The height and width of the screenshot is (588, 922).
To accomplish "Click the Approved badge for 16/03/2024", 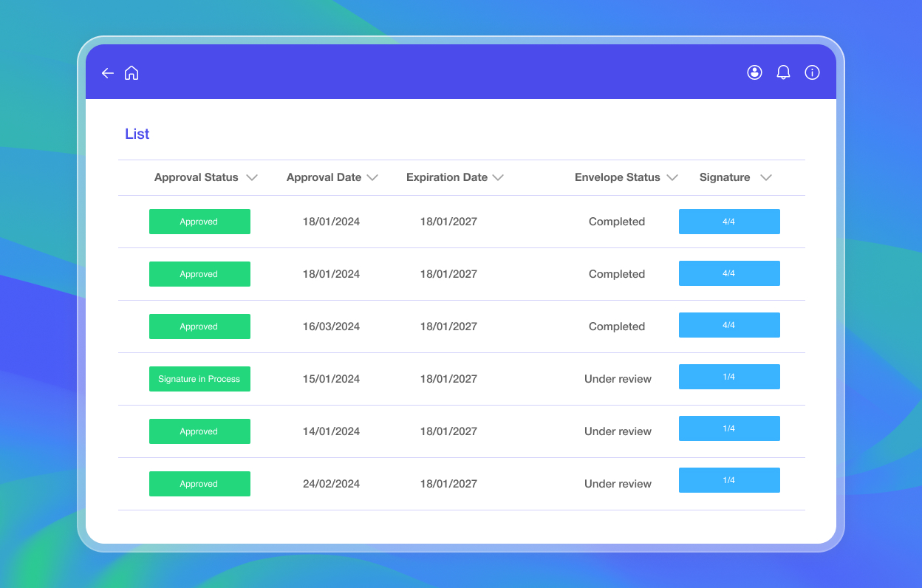I will pyautogui.click(x=199, y=327).
